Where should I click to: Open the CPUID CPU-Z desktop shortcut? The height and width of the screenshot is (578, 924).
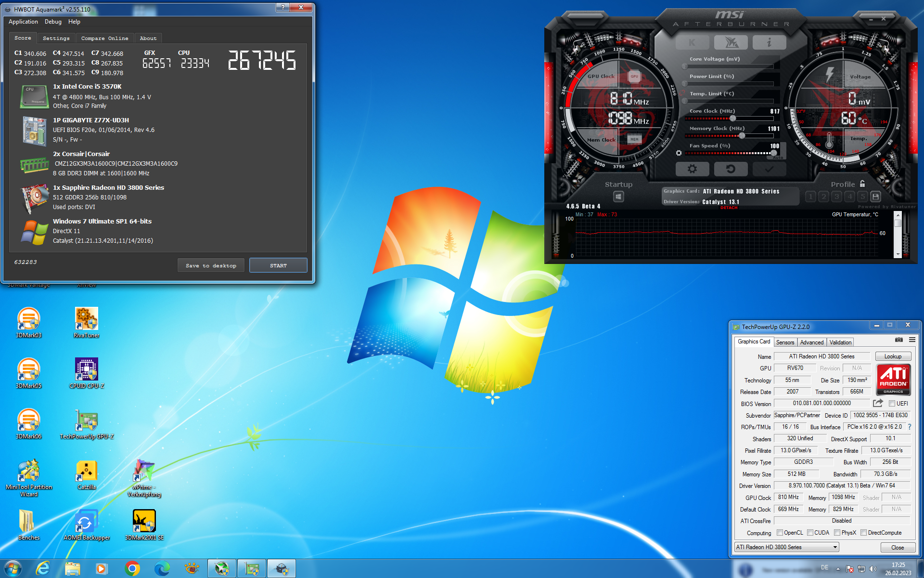pyautogui.click(x=87, y=373)
